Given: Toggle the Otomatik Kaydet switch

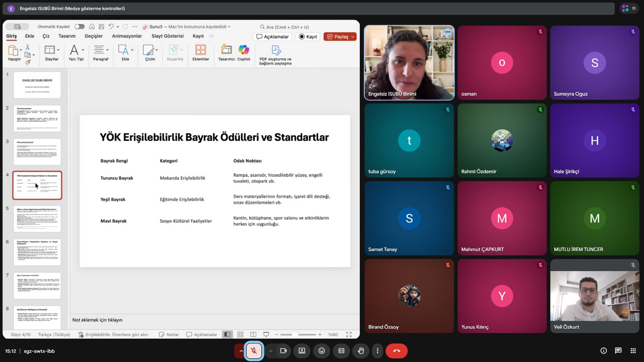Looking at the screenshot, I should point(80,27).
